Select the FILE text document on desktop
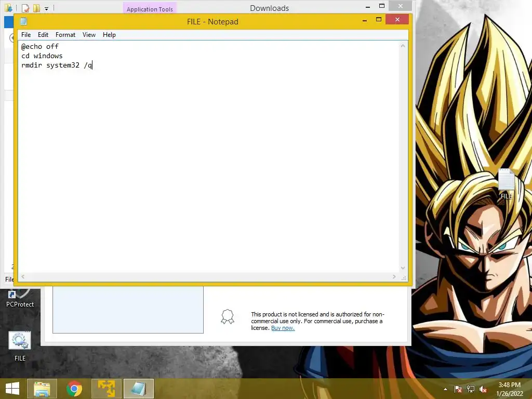This screenshot has width=532, height=399. [x=506, y=183]
